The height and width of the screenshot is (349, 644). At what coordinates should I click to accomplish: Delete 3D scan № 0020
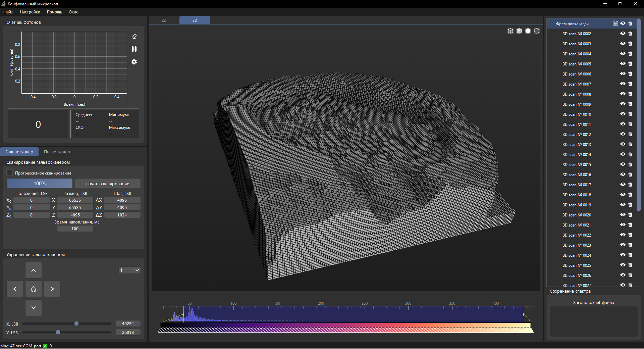click(x=630, y=215)
